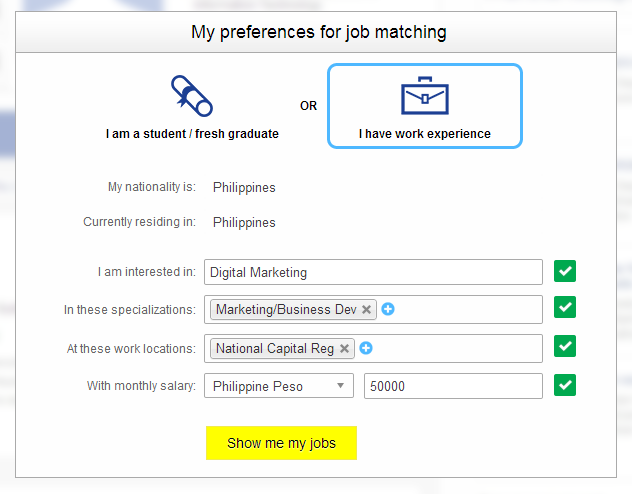The image size is (632, 494).
Task: Click the Digital Marketing interest input field
Action: (373, 272)
